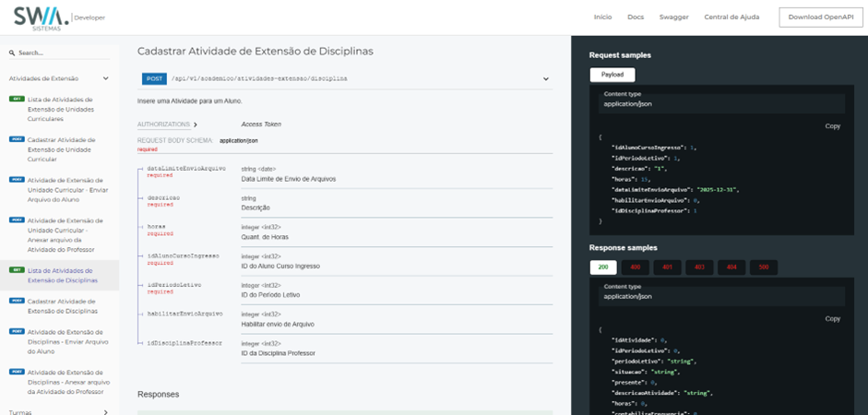
Task: Open Cadastrar Atividade de Extensão de Unidade Curricular
Action: point(59,149)
